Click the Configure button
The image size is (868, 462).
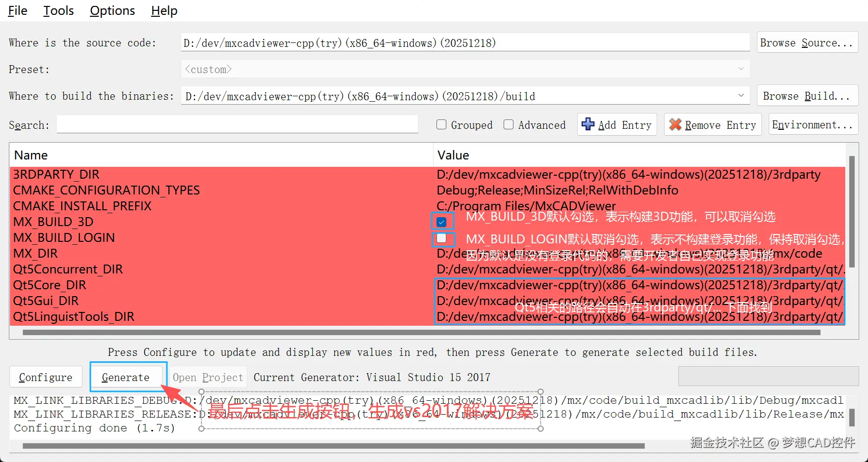click(45, 377)
